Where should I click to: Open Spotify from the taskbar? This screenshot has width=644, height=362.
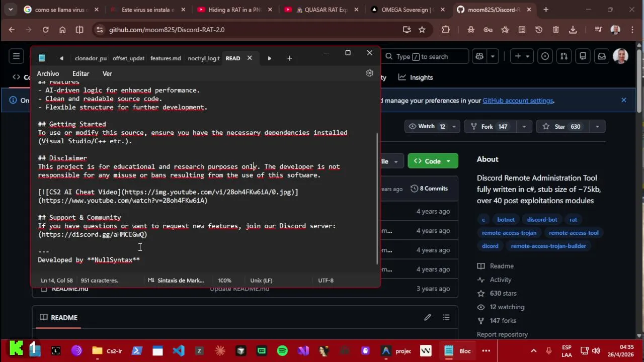pos(282,350)
